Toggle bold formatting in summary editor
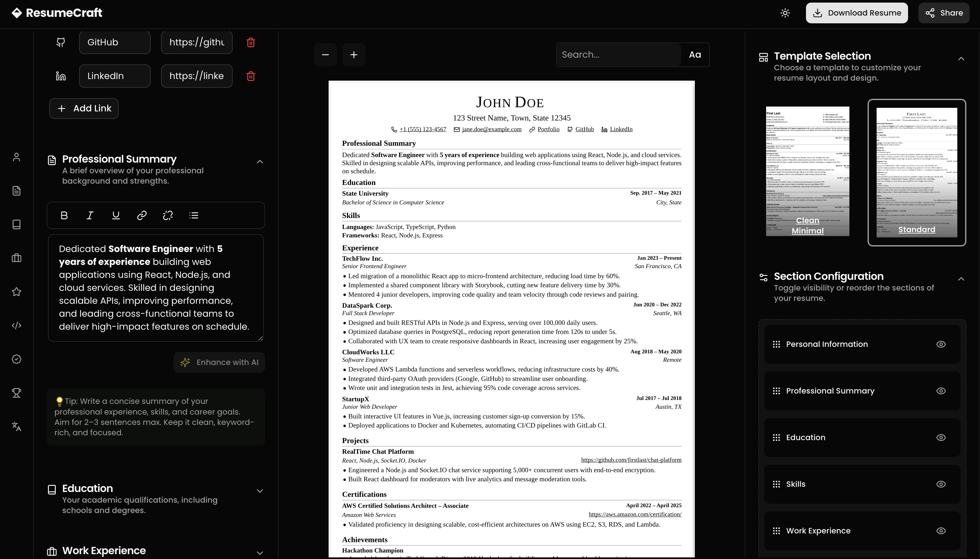This screenshot has height=559, width=980. pos(64,215)
